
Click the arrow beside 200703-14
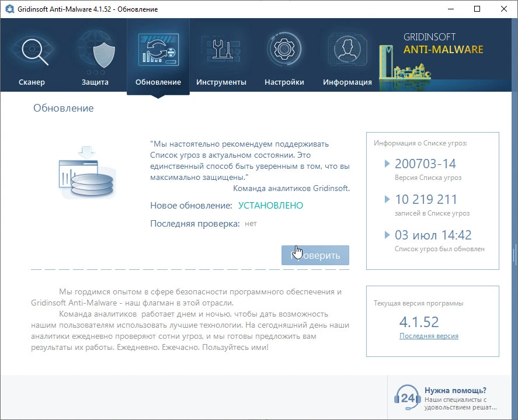coord(387,164)
